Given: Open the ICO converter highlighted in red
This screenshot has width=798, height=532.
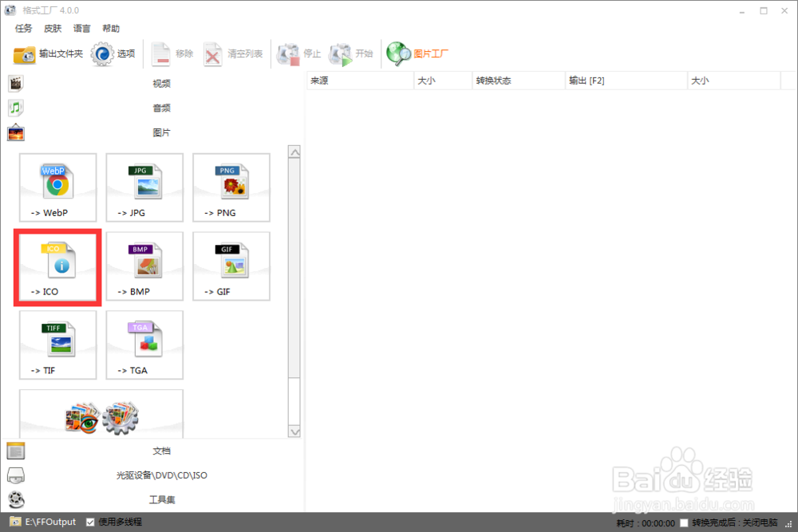Looking at the screenshot, I should point(57,266).
